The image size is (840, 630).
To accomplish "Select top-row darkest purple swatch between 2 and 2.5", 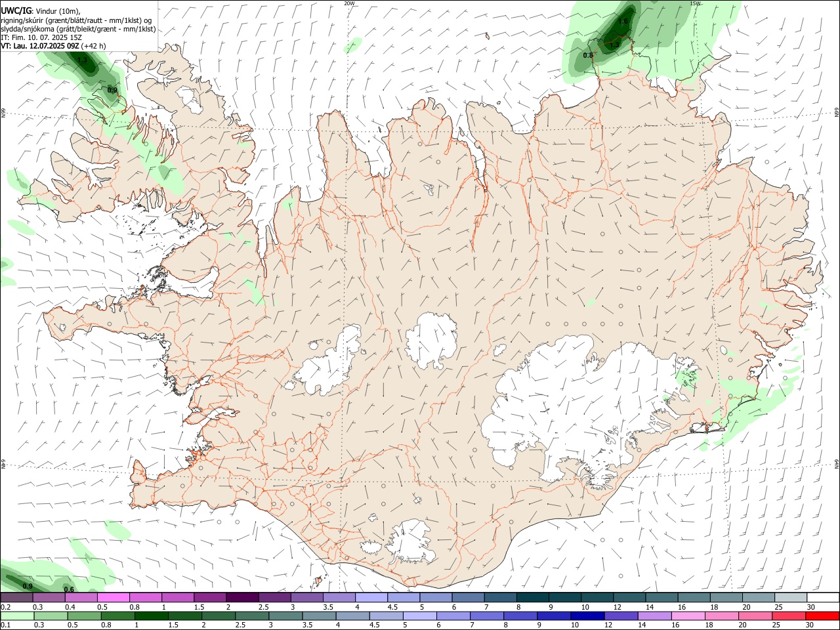I will [x=241, y=598].
